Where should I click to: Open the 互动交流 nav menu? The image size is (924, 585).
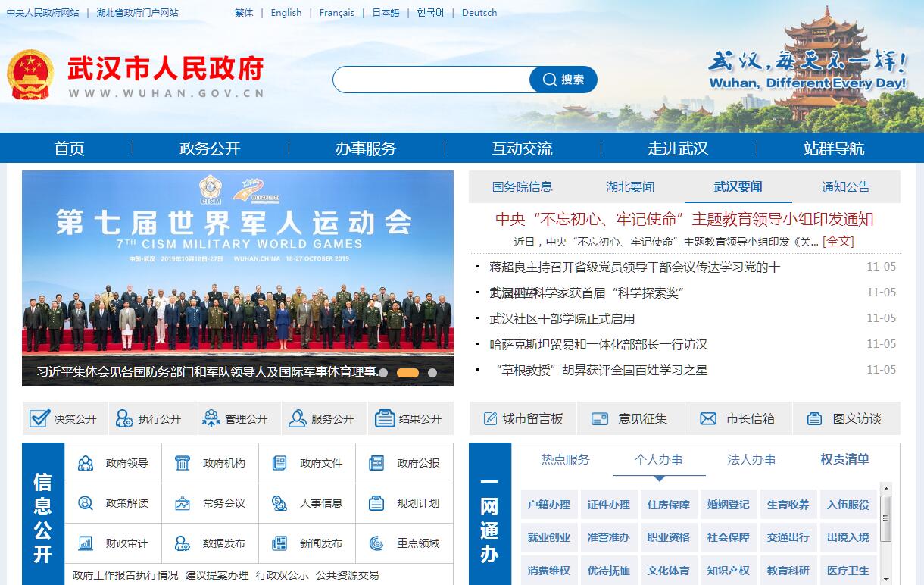pyautogui.click(x=522, y=149)
